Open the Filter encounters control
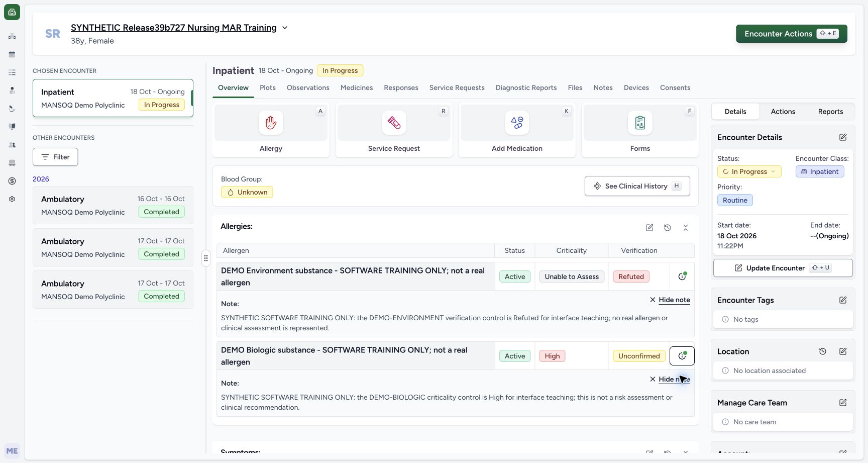 55,157
